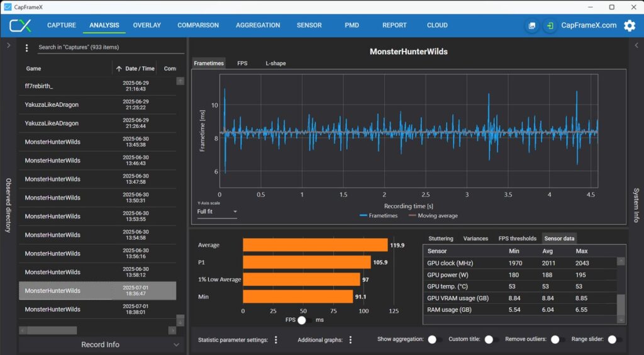Switch to CAPTURE tab
The image size is (644, 355).
[62, 25]
